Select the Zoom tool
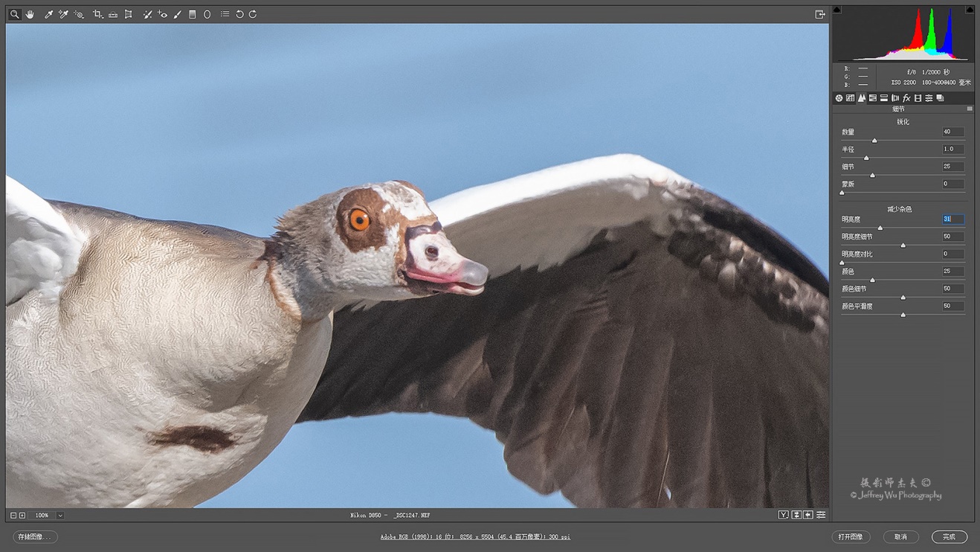 point(14,13)
